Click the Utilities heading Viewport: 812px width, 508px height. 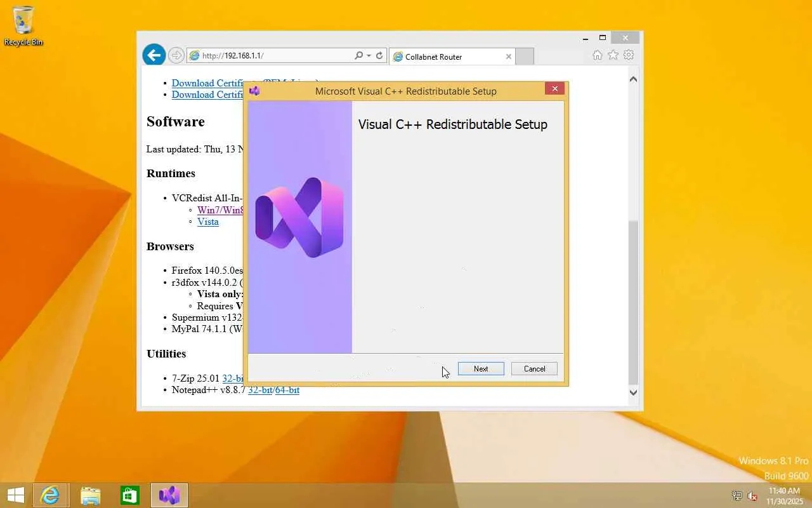tap(166, 354)
